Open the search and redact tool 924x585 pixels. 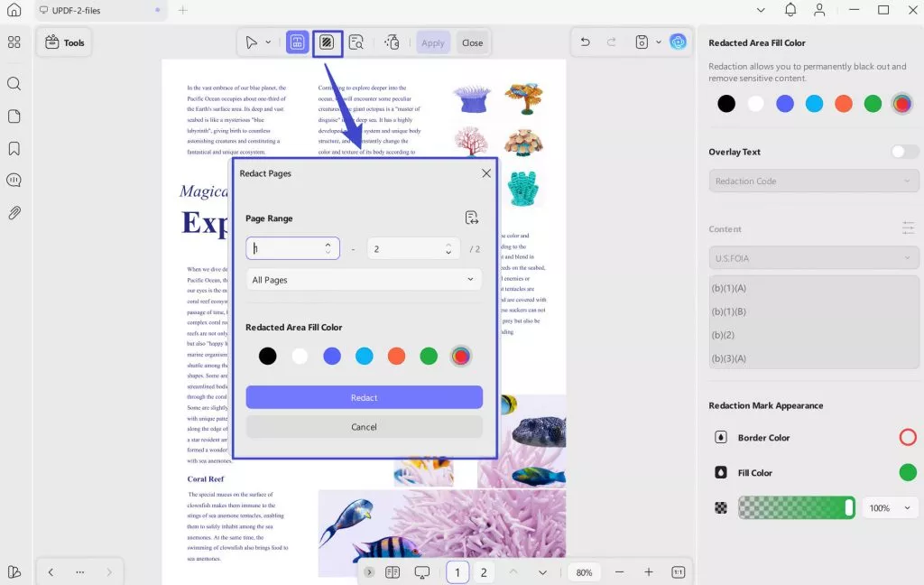(356, 42)
